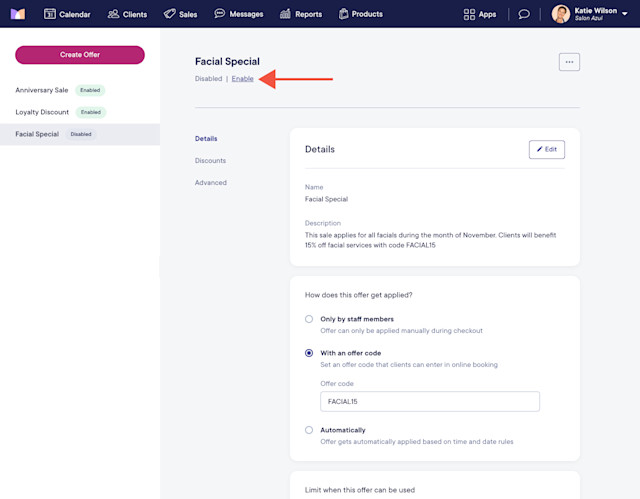The width and height of the screenshot is (640, 499).
Task: Open the three-dot more options menu
Action: tap(569, 62)
